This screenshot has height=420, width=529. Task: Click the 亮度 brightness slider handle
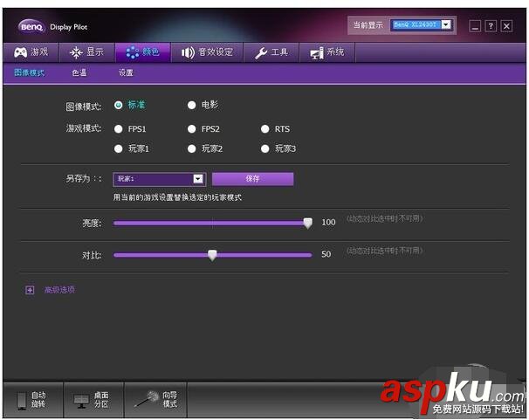307,223
